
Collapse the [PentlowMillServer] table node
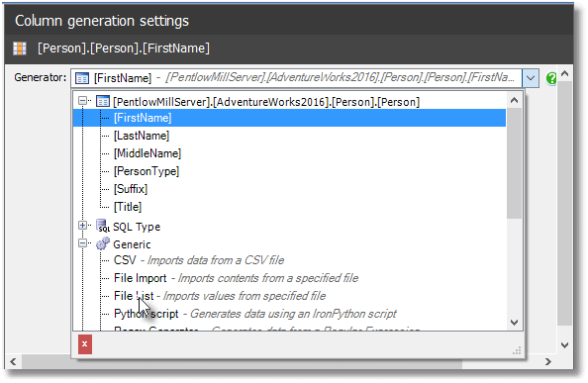[82, 100]
